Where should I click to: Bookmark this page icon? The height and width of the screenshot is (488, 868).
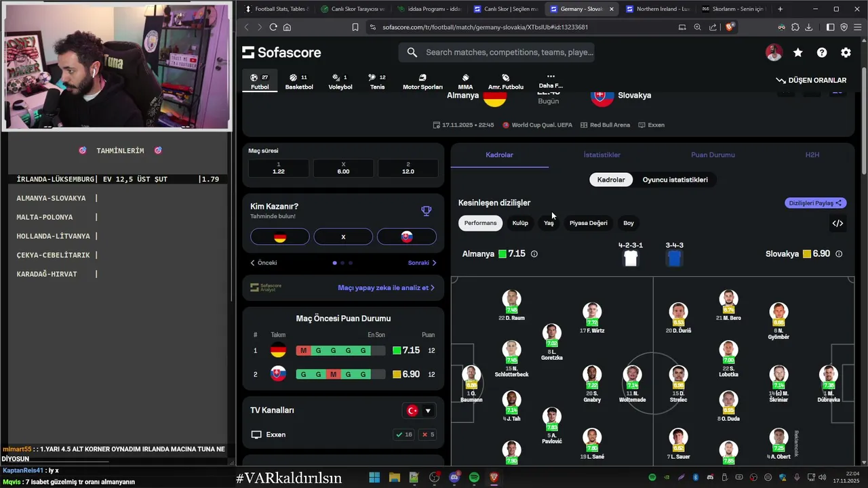(x=355, y=27)
